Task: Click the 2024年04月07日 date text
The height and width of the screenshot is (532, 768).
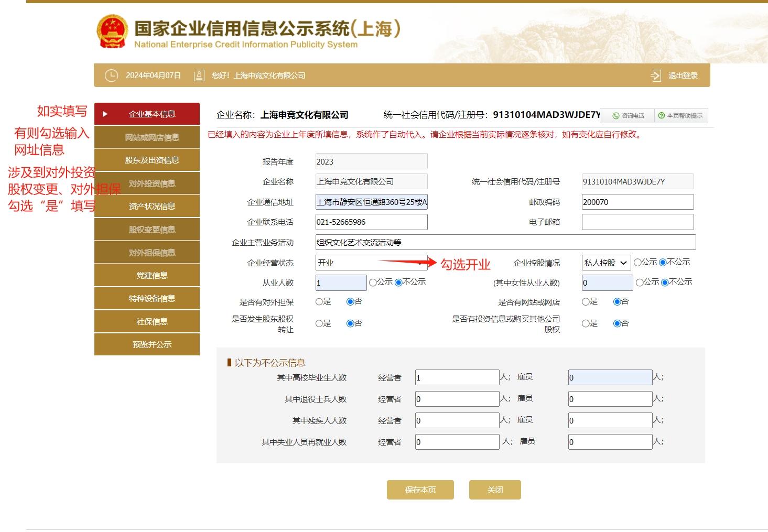Action: pos(153,75)
